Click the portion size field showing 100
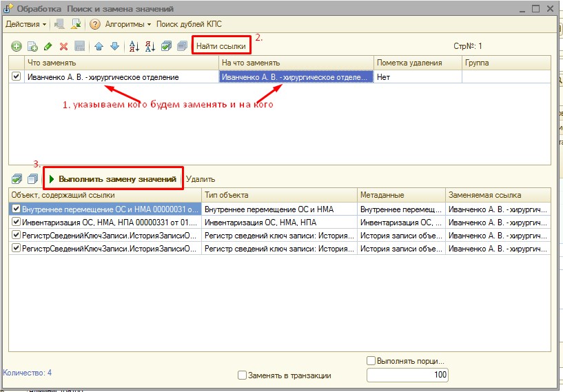 click(407, 375)
